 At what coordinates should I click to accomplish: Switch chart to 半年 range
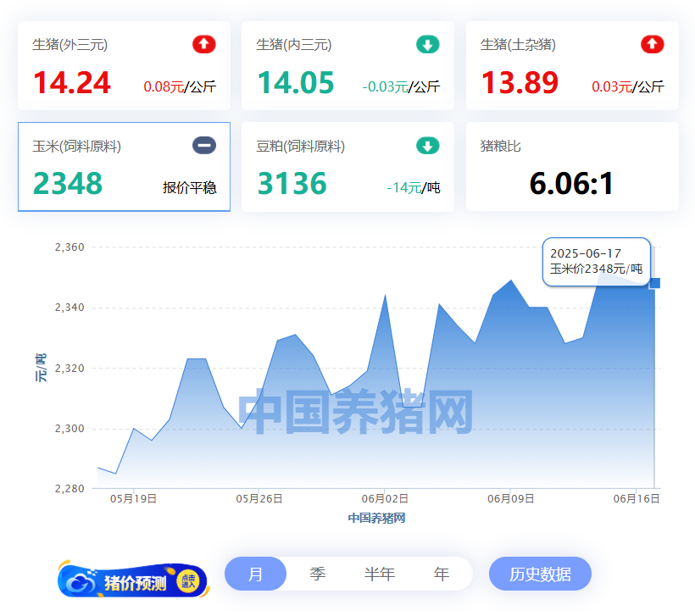pos(380,574)
